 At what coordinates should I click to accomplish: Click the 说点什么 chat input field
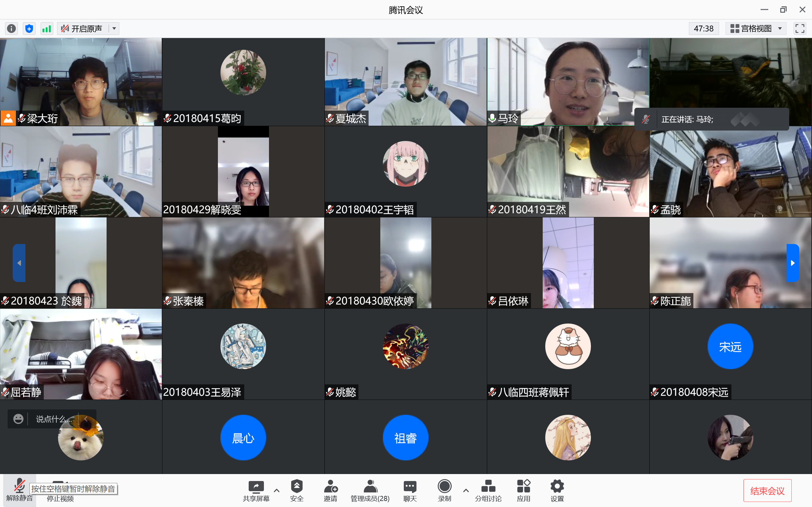pyautogui.click(x=52, y=419)
